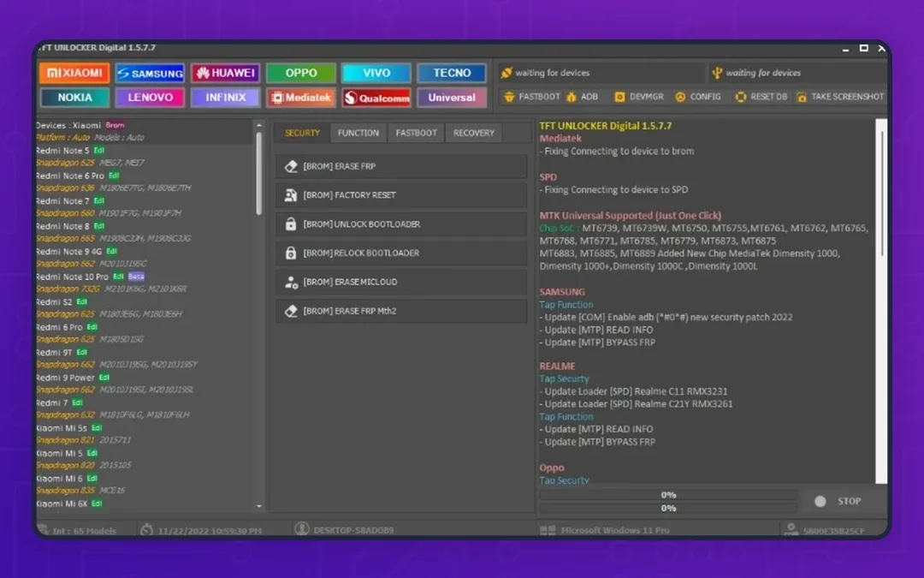
Task: Click scroll-up arrow of device list
Action: (x=258, y=126)
